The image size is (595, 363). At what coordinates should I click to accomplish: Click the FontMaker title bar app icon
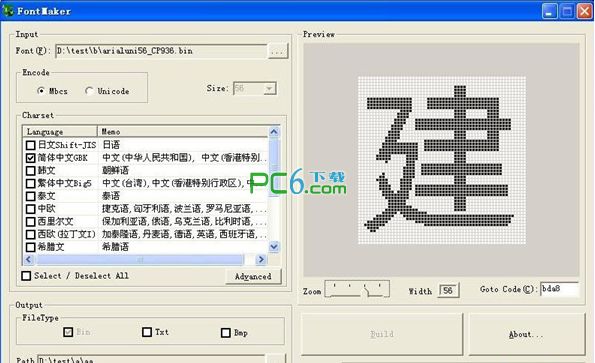pos(8,11)
